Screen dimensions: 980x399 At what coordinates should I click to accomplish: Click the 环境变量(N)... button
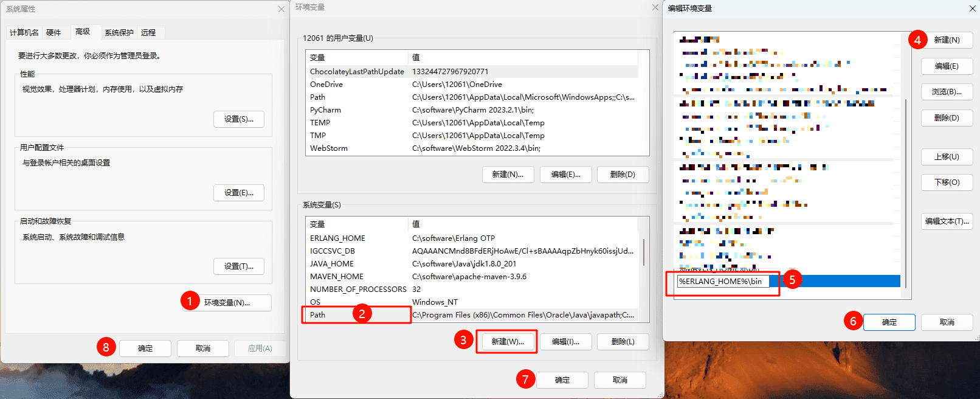(x=227, y=302)
